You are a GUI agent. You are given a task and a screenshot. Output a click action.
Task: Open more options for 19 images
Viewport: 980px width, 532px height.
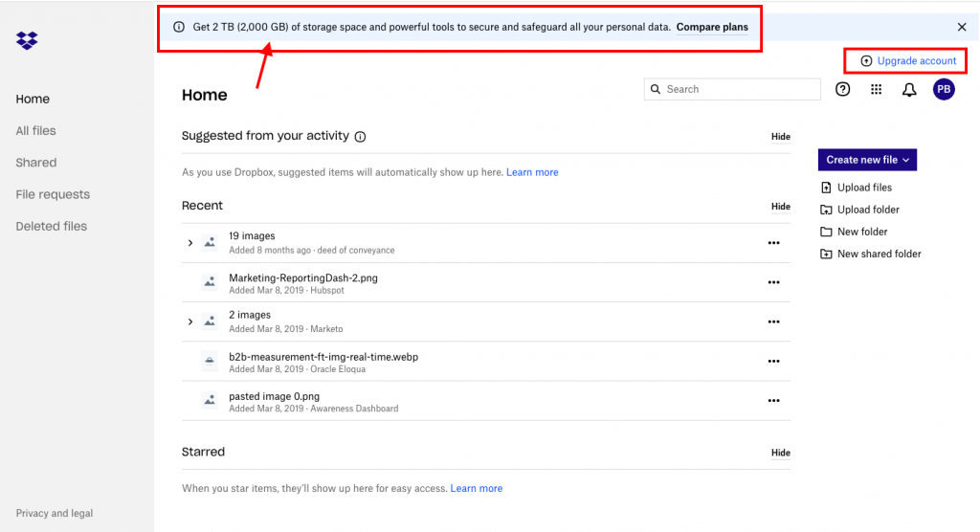coord(773,243)
